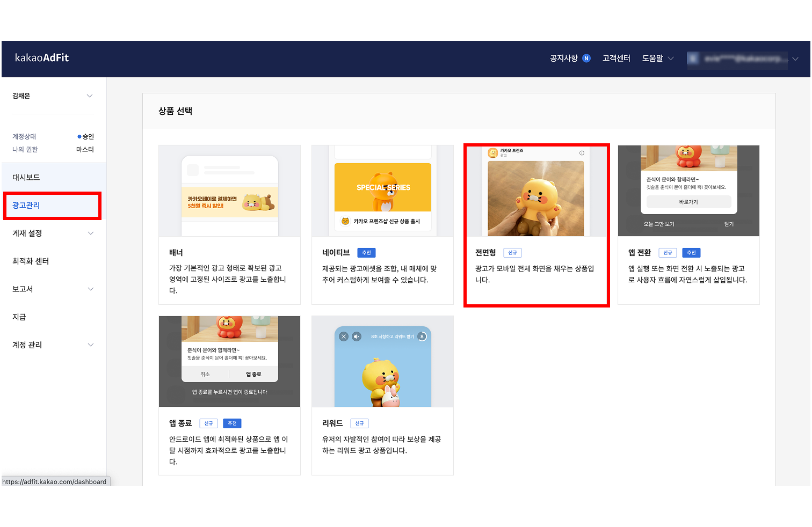The width and height of the screenshot is (812, 527).
Task: Click the 상품 선택 heading
Action: point(175,111)
